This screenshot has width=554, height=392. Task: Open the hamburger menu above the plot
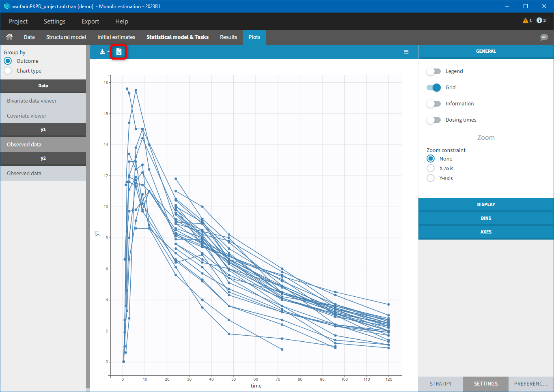pyautogui.click(x=406, y=52)
